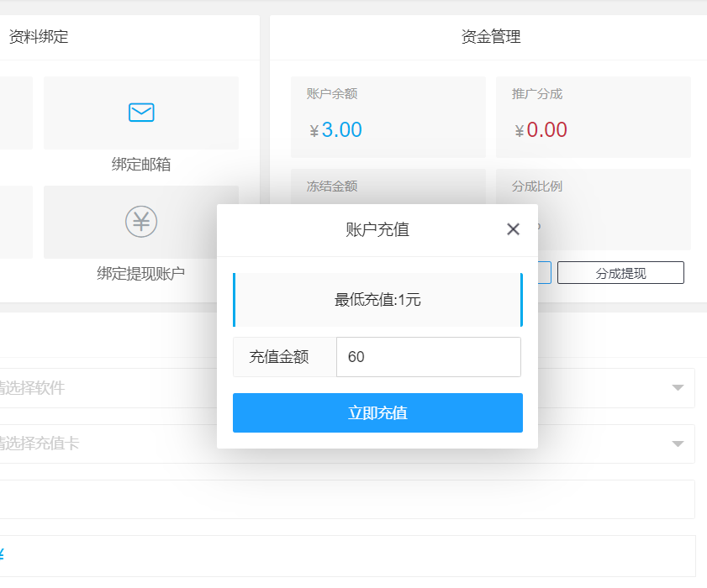The width and height of the screenshot is (707, 588).
Task: Click the 充值金额 input showing 60
Action: [x=428, y=357]
